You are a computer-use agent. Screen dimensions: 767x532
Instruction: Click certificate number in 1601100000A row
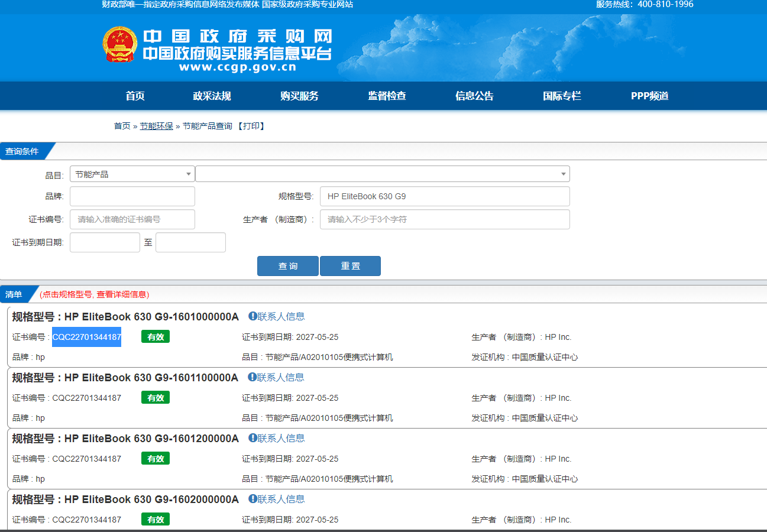[87, 398]
